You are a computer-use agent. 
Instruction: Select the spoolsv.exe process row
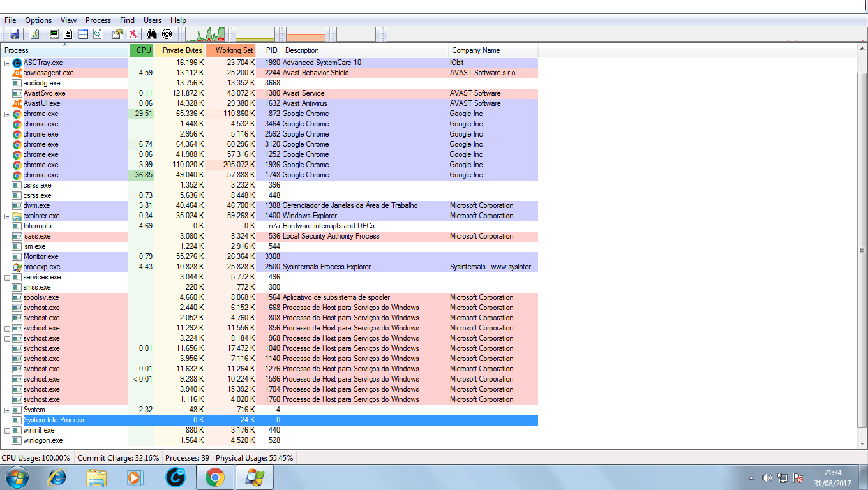[269, 297]
